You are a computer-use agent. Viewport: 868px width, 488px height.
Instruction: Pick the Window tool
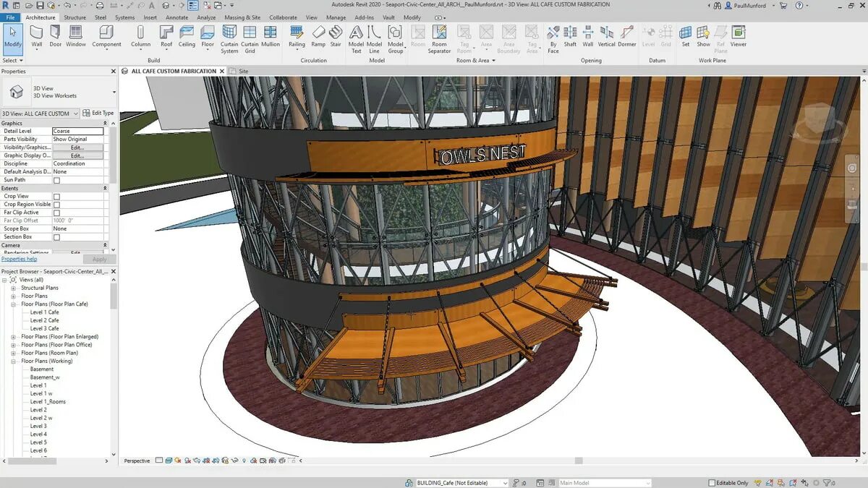(76, 36)
